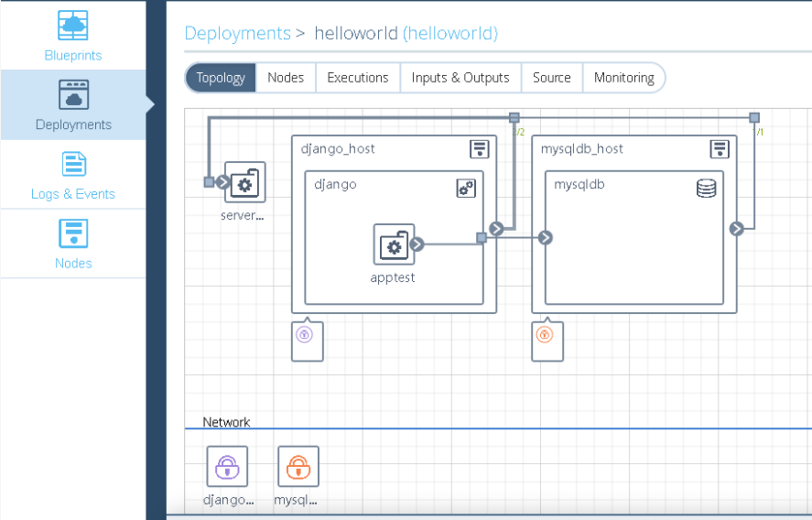Select the purple django security group icon

click(x=226, y=467)
